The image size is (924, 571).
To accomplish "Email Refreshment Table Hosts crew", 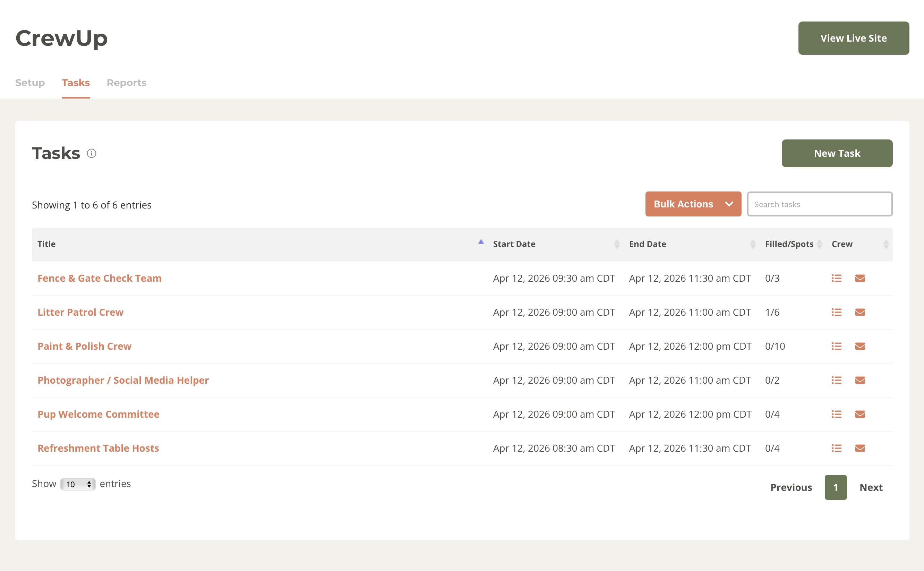I will (x=860, y=448).
